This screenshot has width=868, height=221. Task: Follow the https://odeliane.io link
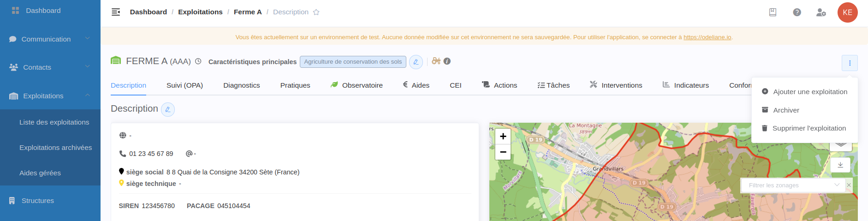coord(707,37)
